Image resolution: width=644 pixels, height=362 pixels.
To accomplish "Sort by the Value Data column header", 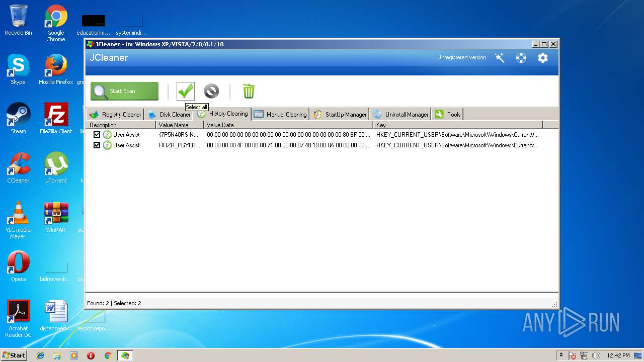I will tap(288, 125).
